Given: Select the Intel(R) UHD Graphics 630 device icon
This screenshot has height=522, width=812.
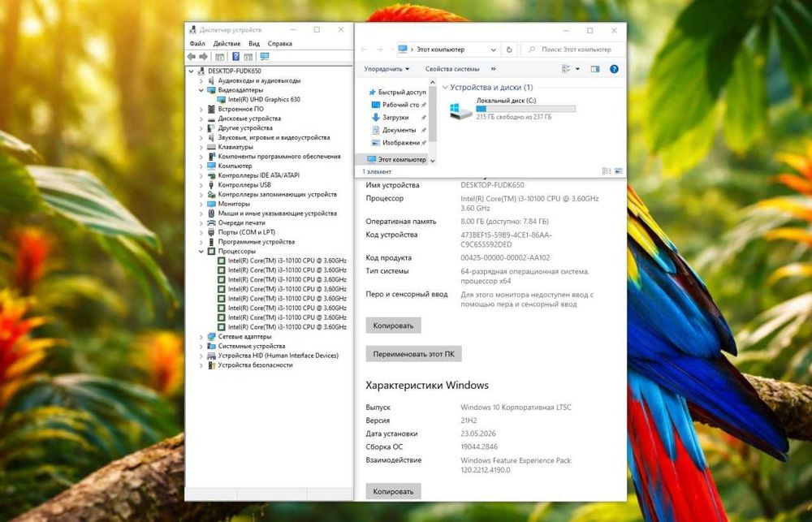Looking at the screenshot, I should [221, 99].
